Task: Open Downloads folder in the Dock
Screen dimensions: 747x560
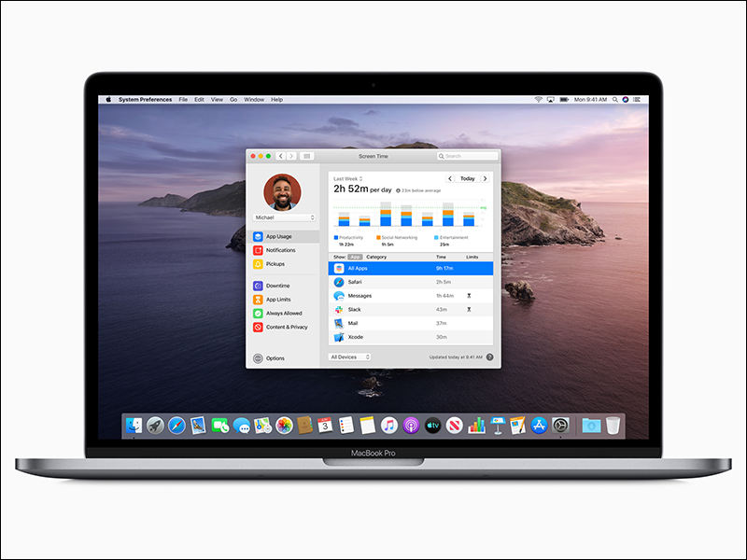Action: [x=591, y=426]
